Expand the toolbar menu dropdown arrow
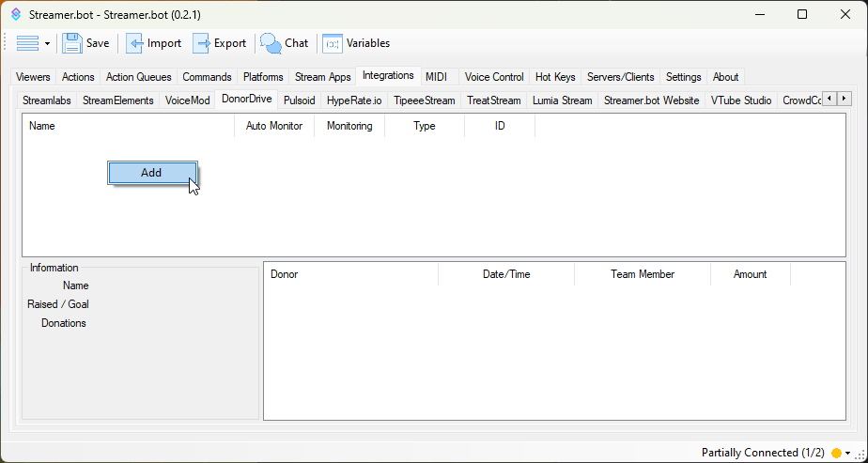868x463 pixels. 47,44
